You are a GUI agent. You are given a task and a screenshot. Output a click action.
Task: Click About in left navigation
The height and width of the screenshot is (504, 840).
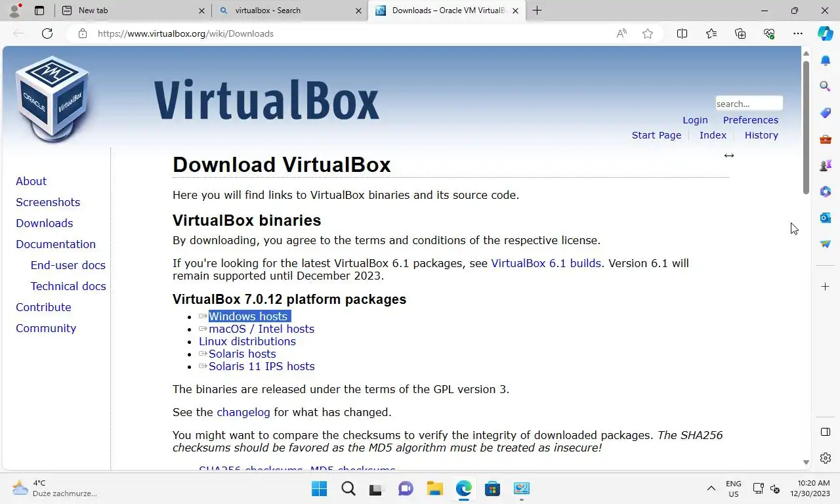[x=31, y=181]
